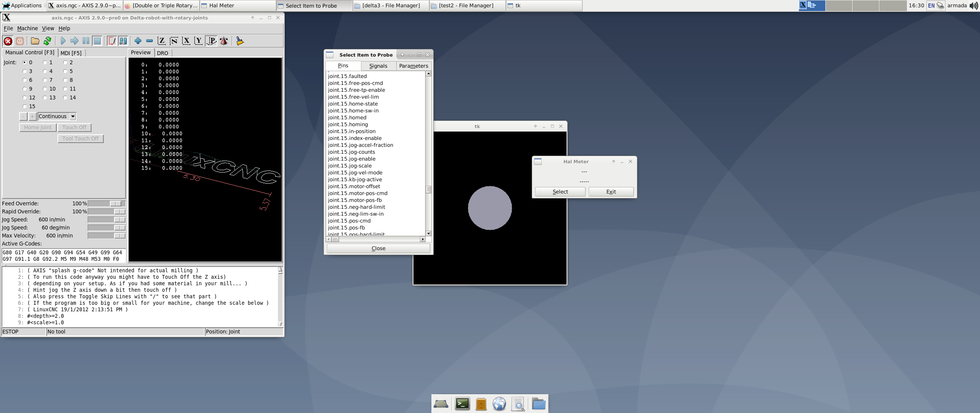
Task: Close the Select Item to Probe dialog
Action: (x=378, y=248)
